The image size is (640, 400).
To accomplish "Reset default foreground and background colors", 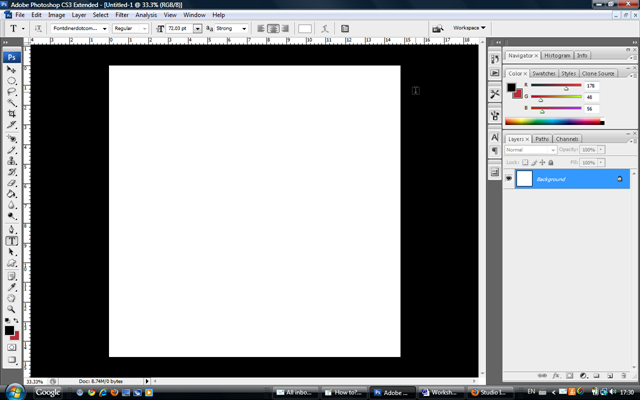I will click(7, 321).
